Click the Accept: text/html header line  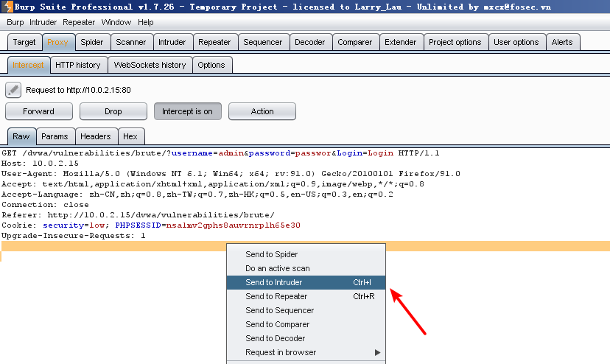(x=213, y=183)
